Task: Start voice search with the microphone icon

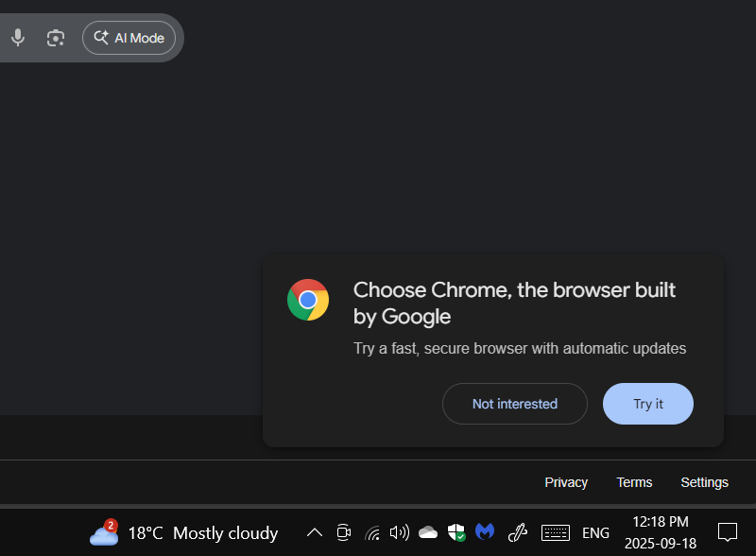Action: (x=18, y=38)
